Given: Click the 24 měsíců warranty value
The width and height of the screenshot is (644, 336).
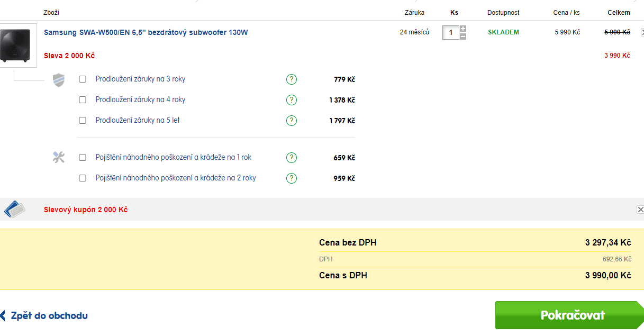Looking at the screenshot, I should (x=414, y=32).
